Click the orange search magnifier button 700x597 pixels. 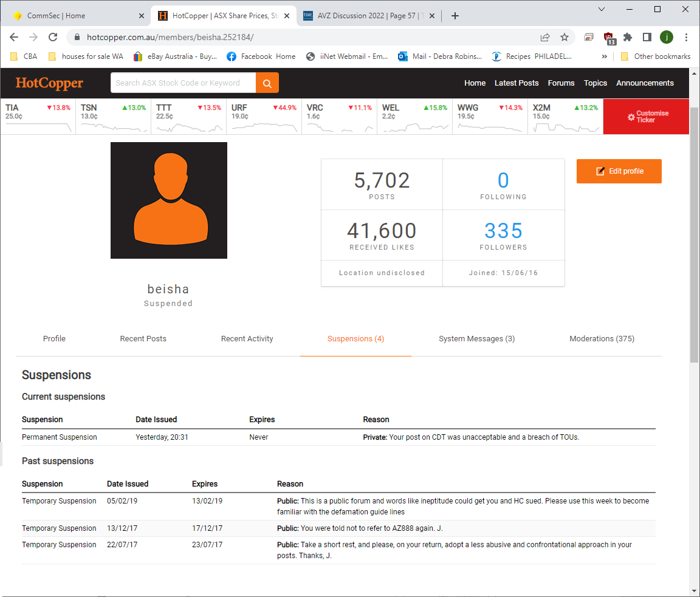coord(267,83)
